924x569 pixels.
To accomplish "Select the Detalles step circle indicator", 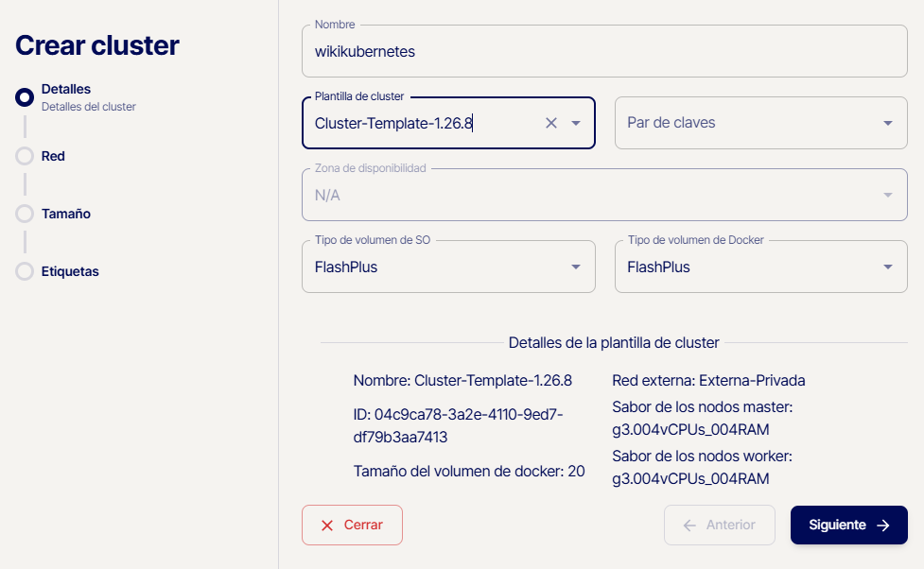I will [26, 96].
